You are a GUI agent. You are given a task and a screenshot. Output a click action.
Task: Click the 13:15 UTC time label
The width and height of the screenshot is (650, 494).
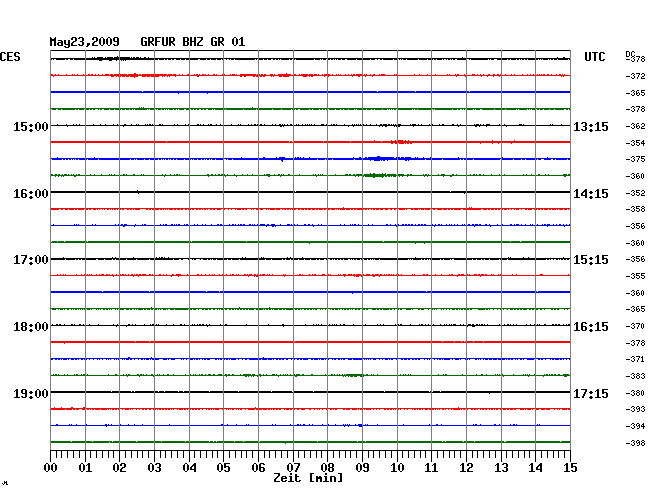click(591, 127)
